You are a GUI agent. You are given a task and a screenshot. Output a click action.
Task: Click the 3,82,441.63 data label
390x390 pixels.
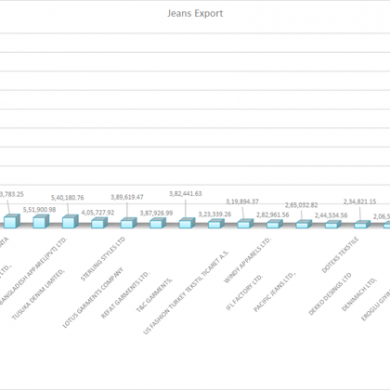(x=186, y=194)
